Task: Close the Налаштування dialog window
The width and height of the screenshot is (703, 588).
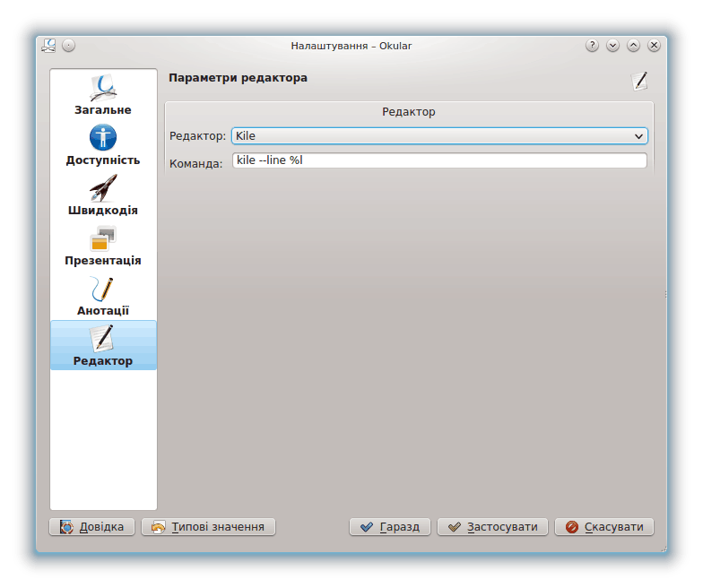Action: [654, 45]
